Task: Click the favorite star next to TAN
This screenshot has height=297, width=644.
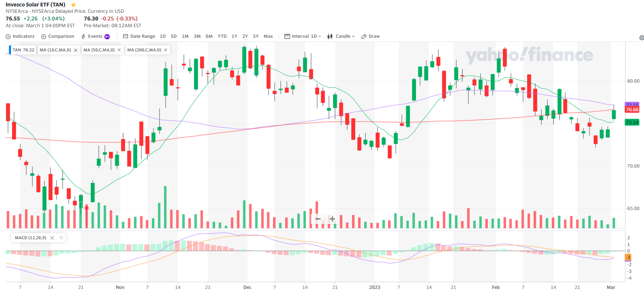Action: (73, 5)
